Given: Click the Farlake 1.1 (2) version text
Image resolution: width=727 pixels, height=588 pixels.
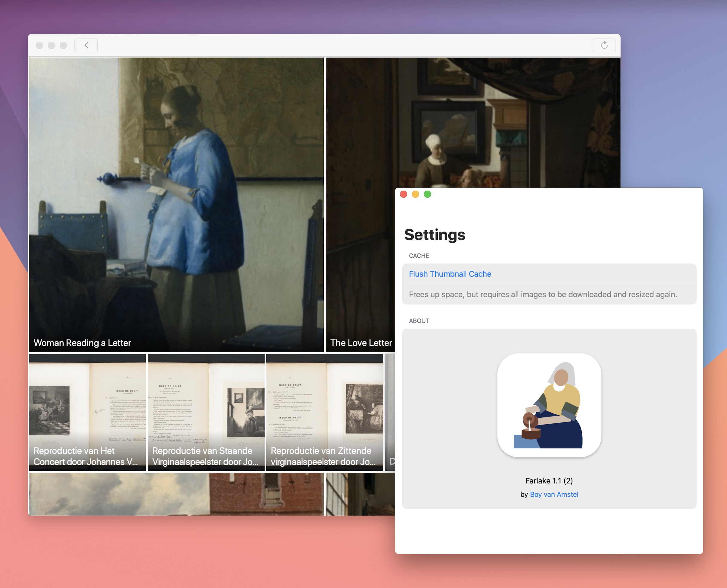Looking at the screenshot, I should (549, 481).
